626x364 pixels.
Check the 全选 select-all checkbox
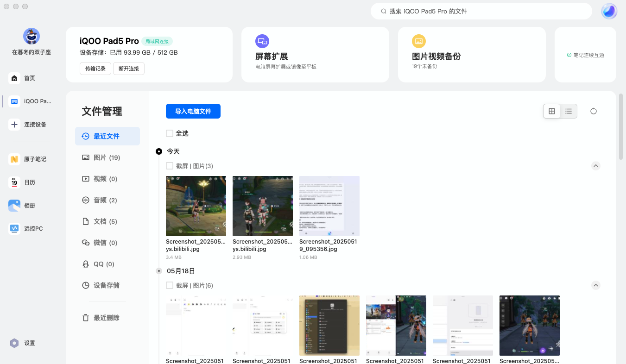coord(170,133)
